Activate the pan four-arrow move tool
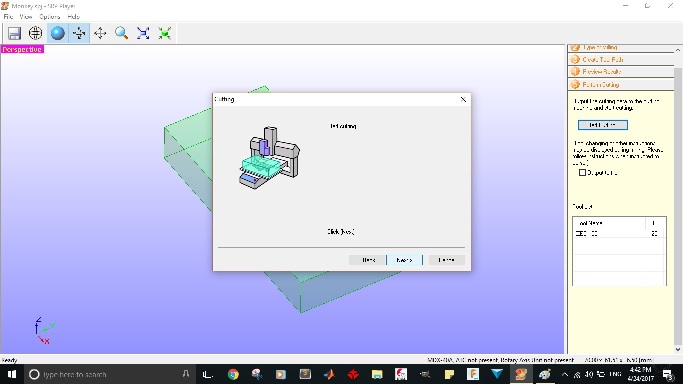Viewport: 683px width, 384px height. pyautogui.click(x=100, y=33)
